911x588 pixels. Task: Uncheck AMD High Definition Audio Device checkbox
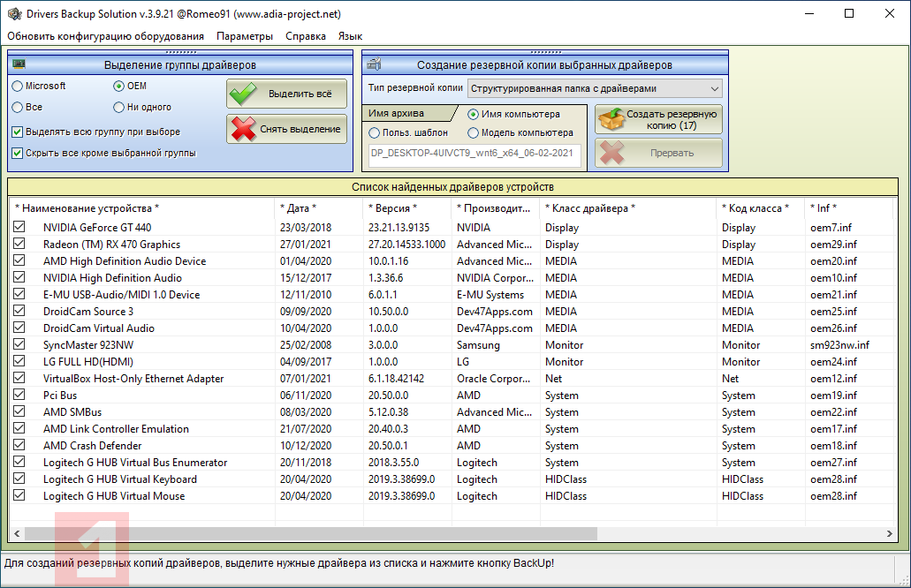(x=19, y=260)
